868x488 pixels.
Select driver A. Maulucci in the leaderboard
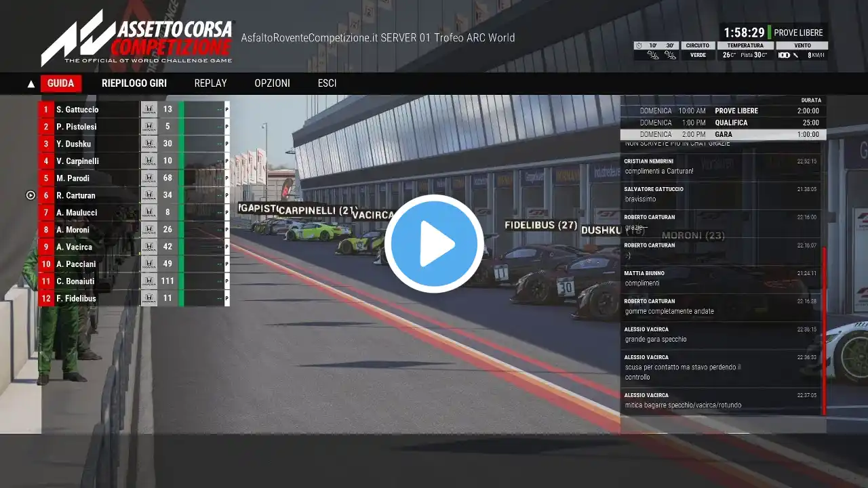click(77, 212)
